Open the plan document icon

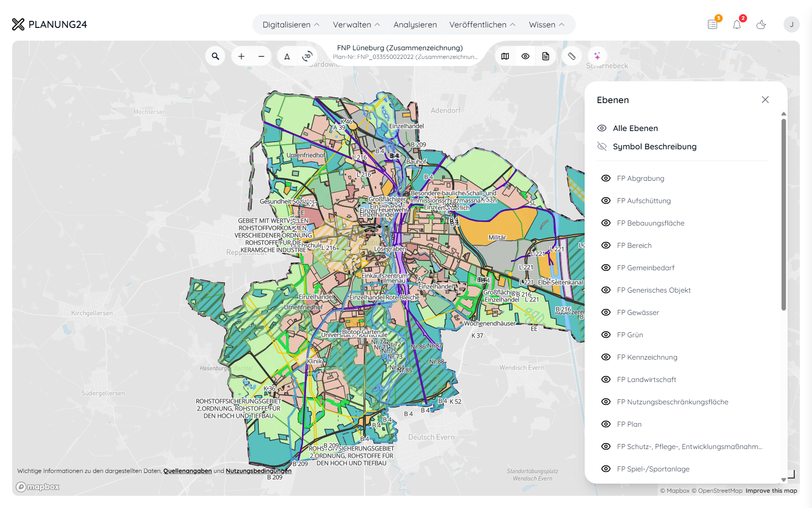point(546,56)
